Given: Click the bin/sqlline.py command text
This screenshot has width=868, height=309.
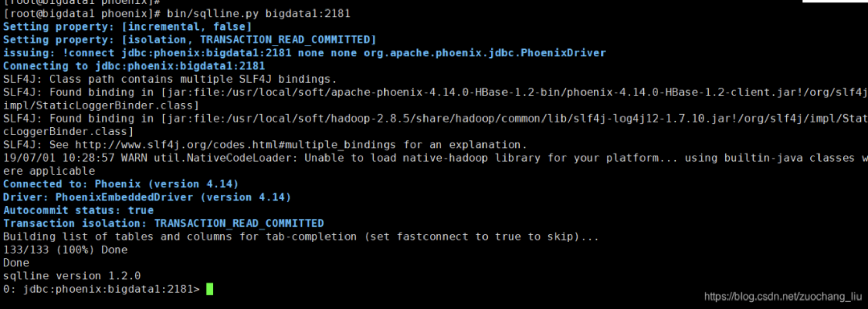Looking at the screenshot, I should (x=213, y=14).
